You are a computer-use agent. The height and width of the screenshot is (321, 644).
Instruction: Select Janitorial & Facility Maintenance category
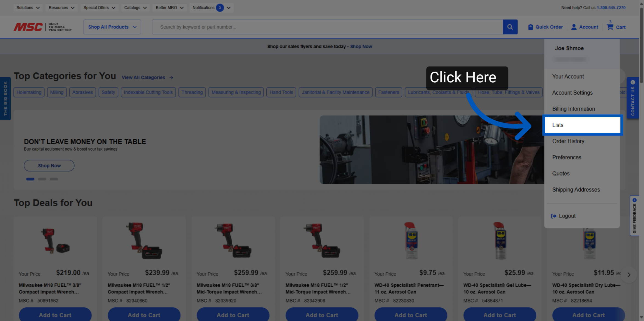point(336,92)
